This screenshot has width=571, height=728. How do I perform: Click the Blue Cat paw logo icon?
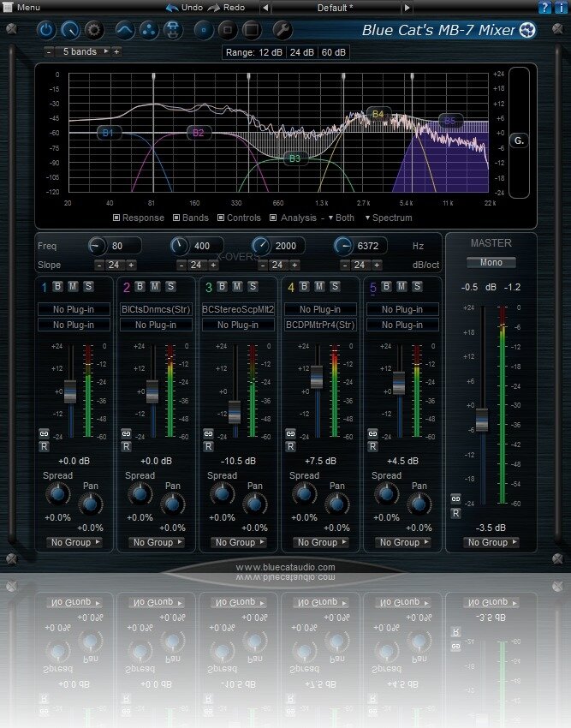coord(527,30)
